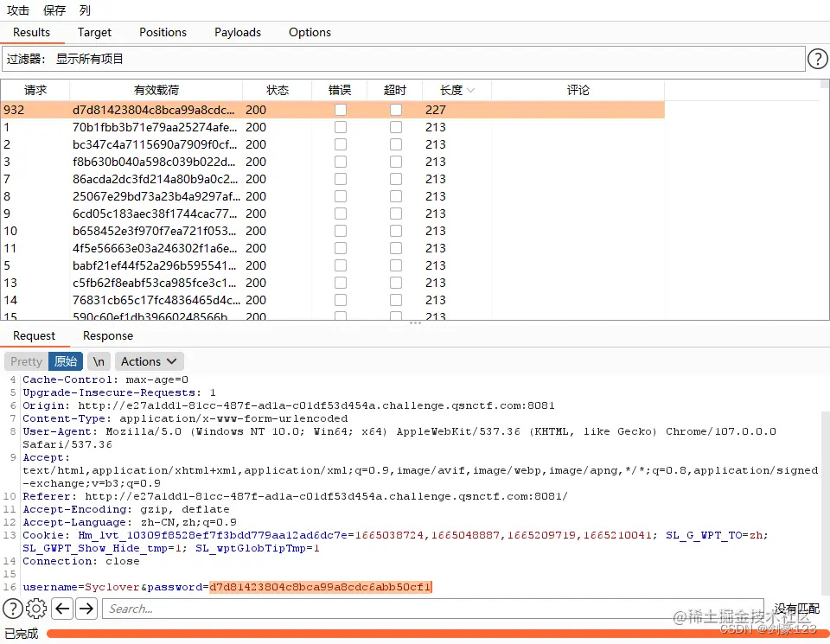The width and height of the screenshot is (830, 644).
Task: Select payload babf21ef44f52a296b595541 row
Action: coord(332,265)
